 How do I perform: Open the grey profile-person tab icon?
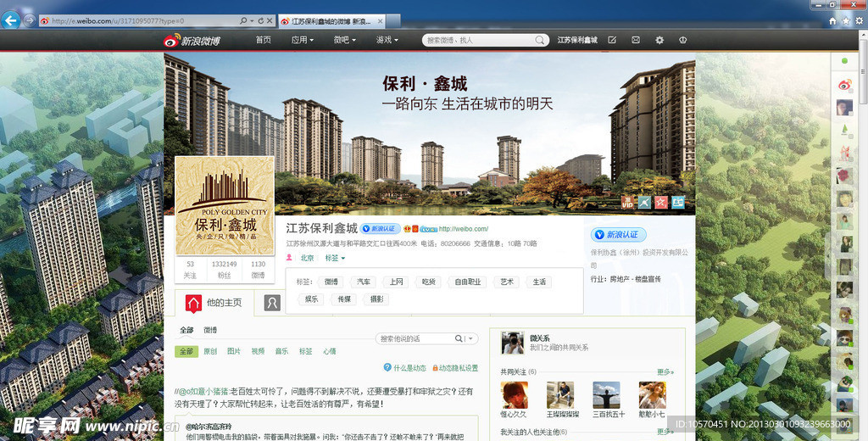point(272,303)
